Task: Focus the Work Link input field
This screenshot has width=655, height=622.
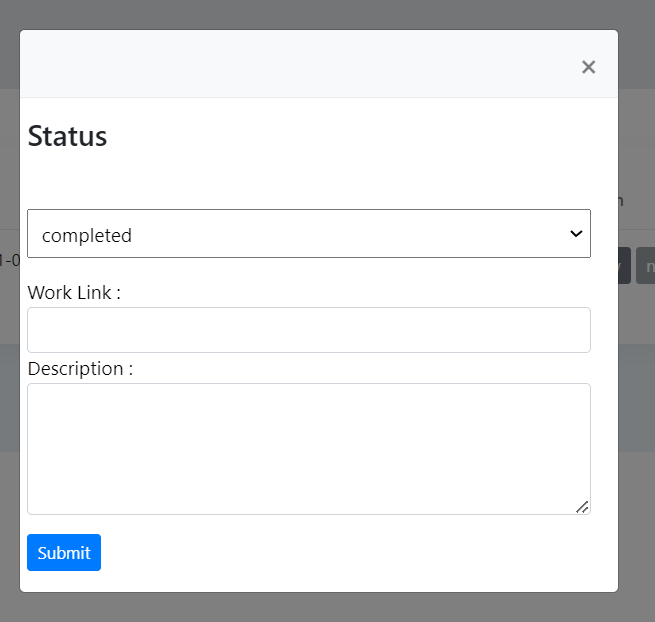Action: (x=308, y=330)
